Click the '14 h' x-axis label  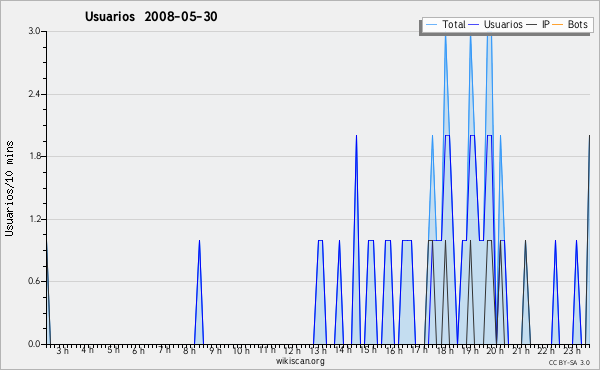(343, 350)
